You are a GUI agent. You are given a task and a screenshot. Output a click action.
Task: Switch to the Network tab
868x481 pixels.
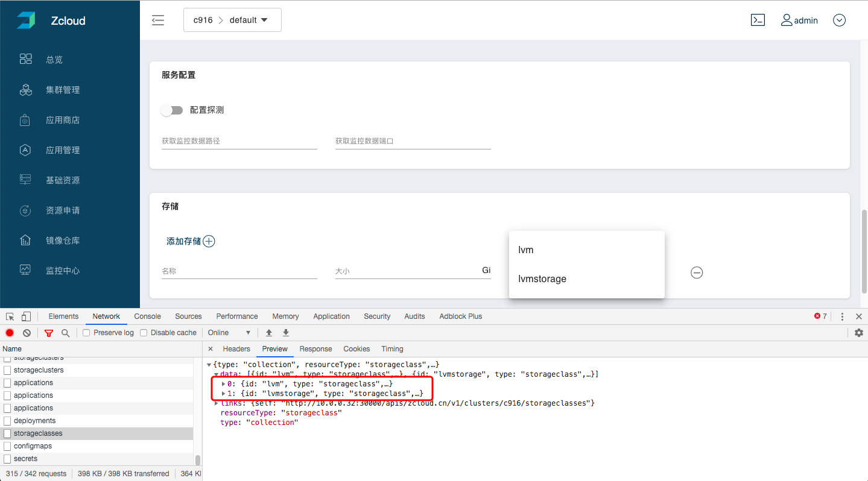[106, 316]
